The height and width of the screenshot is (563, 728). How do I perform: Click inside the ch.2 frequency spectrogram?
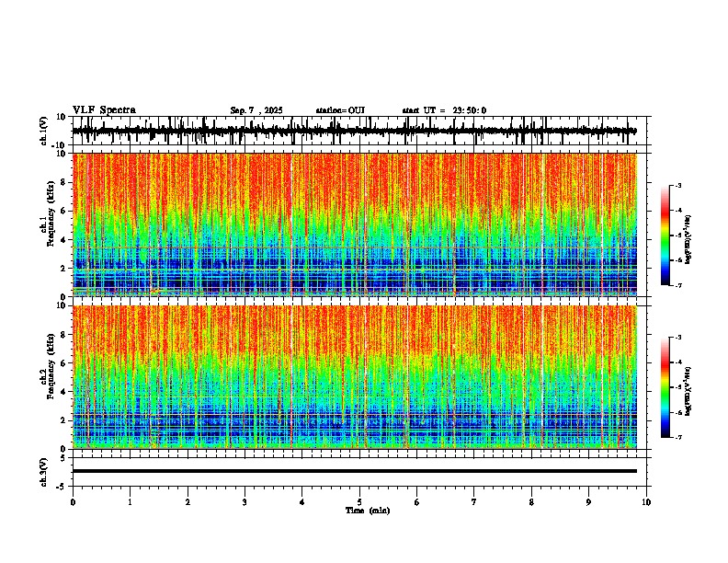[355, 377]
